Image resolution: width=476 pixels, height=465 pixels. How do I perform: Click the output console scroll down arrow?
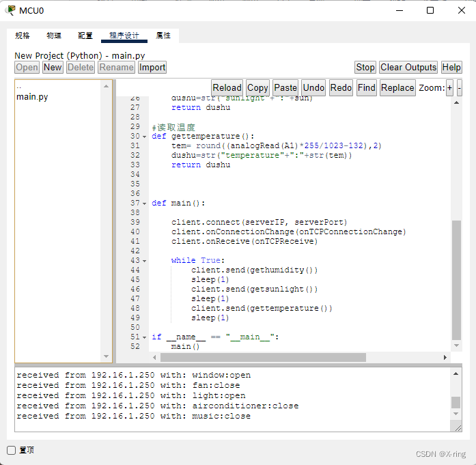pos(456,414)
